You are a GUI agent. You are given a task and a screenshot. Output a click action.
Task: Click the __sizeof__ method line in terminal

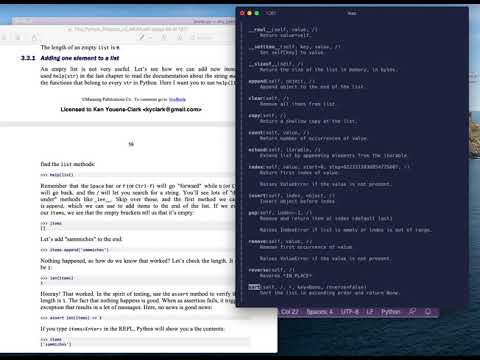pyautogui.click(x=276, y=64)
